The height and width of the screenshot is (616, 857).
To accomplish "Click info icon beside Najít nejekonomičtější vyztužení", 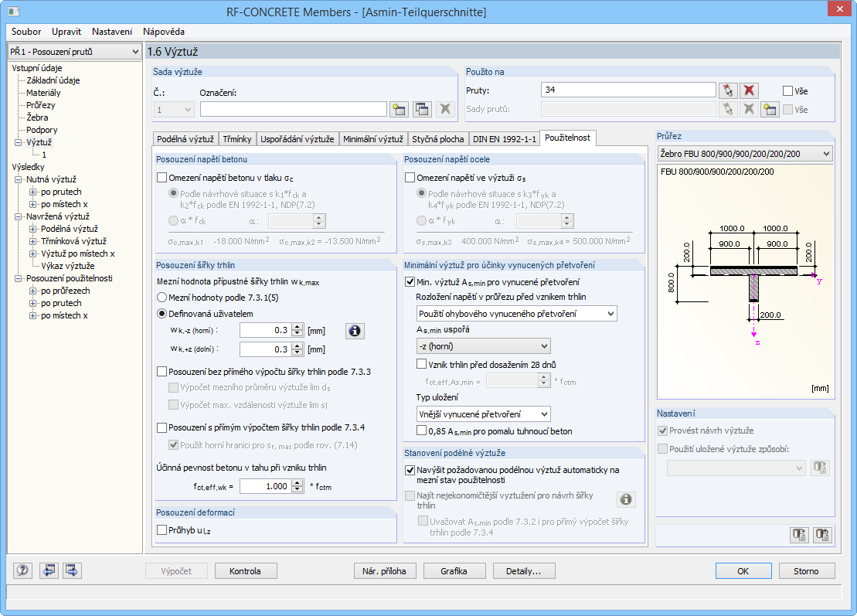I will pos(627,499).
